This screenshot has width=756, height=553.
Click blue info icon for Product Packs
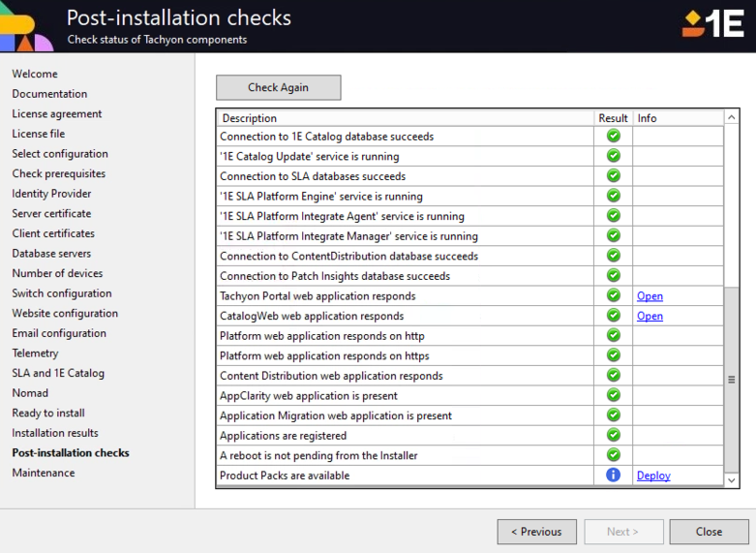[x=613, y=476]
